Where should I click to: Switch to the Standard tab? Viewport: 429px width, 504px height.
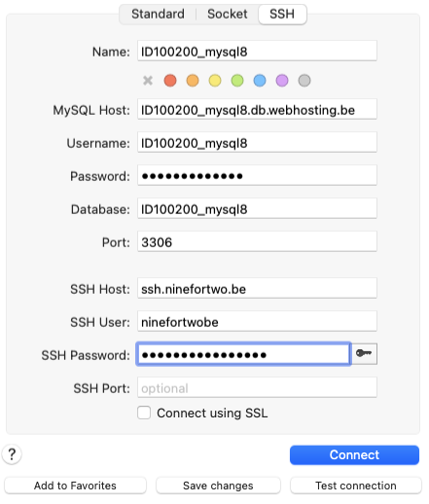(158, 14)
